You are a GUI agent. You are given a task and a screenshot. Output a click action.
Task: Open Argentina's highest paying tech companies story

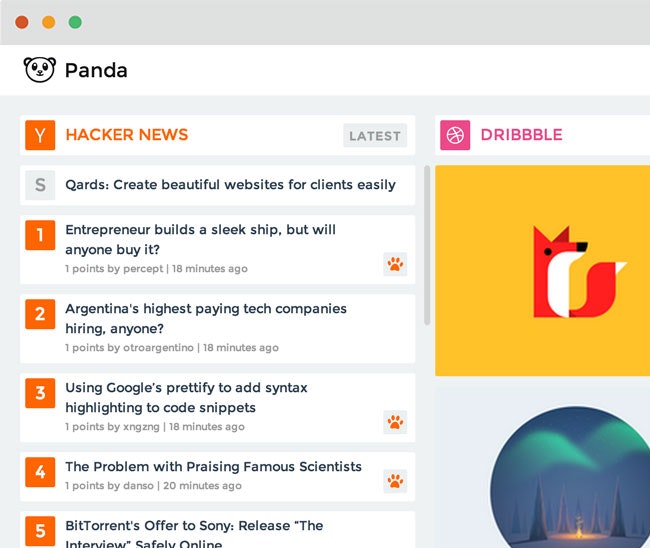[x=206, y=318]
